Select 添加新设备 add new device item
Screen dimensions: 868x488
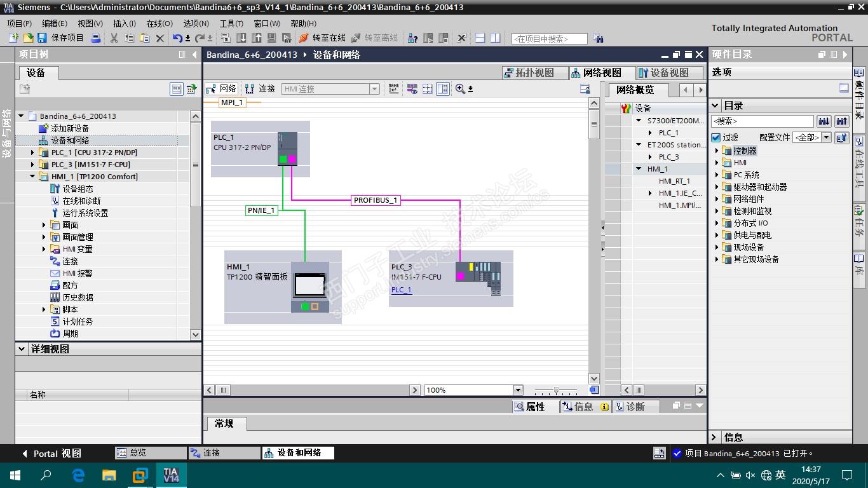coord(70,128)
